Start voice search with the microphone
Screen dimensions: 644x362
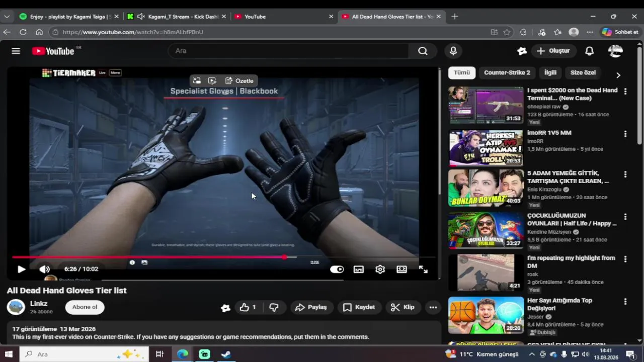tap(453, 51)
